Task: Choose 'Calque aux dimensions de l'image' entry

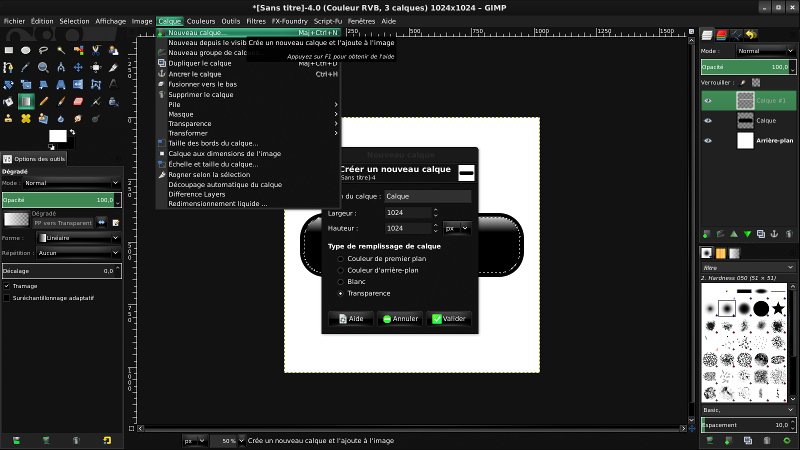Action: [x=247, y=154]
